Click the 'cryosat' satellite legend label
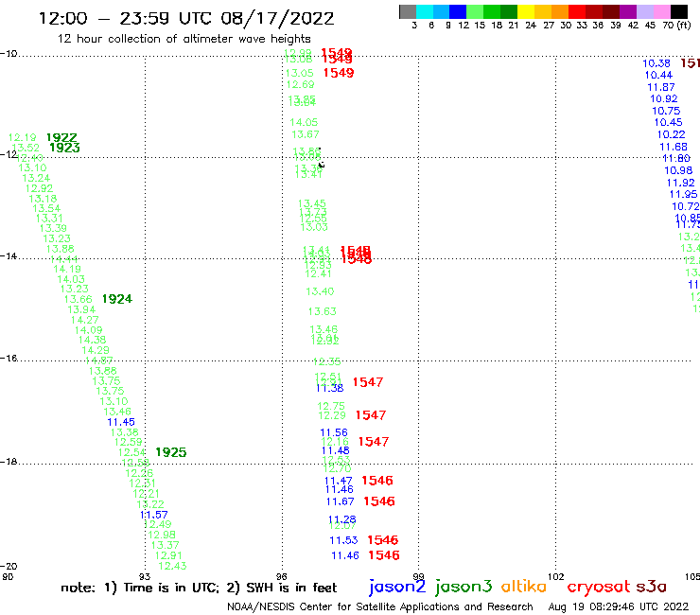The image size is (700, 615). click(x=598, y=587)
